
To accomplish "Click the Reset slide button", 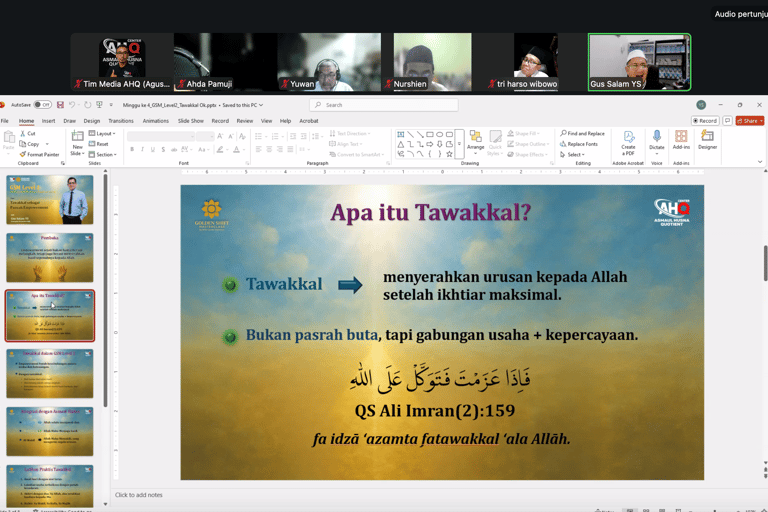I will 99,144.
